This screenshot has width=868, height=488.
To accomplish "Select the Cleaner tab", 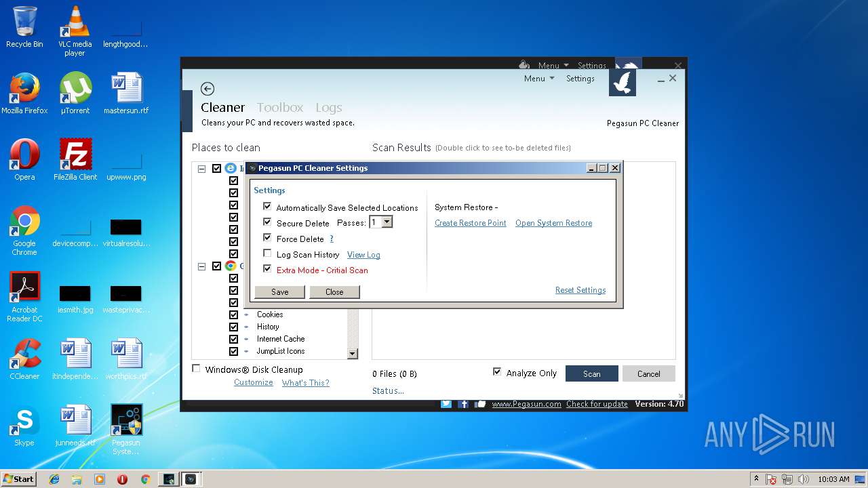I will click(222, 107).
